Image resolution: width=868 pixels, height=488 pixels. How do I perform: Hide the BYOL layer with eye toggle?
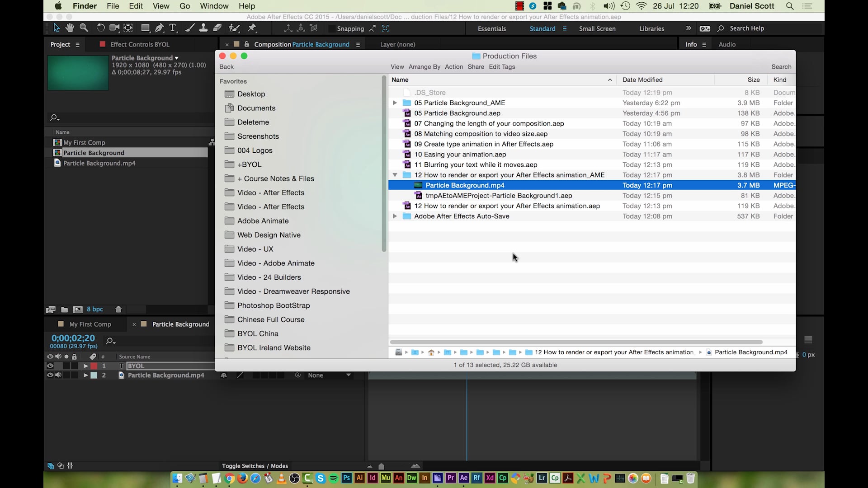pos(50,366)
